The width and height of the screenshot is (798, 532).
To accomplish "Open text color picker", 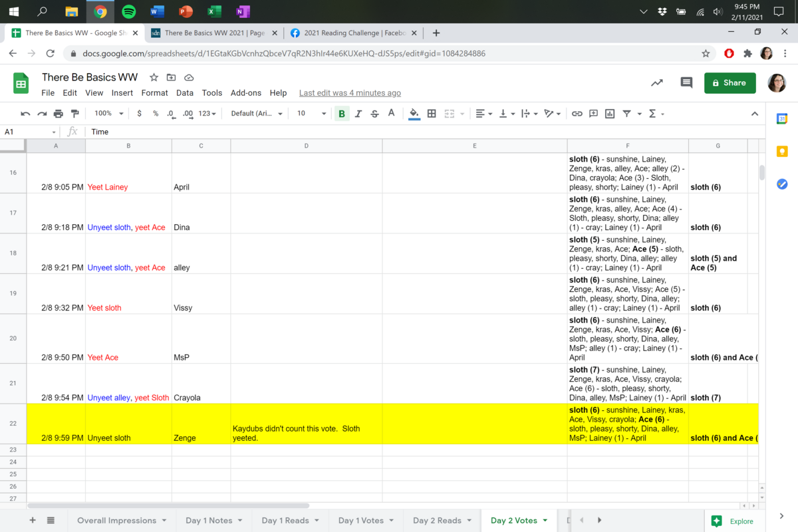I will click(391, 114).
